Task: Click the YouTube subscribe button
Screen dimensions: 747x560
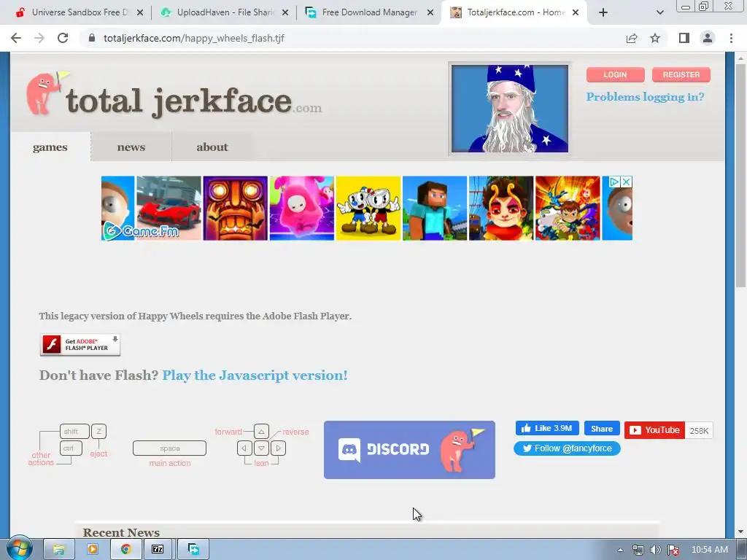Action: 654,430
